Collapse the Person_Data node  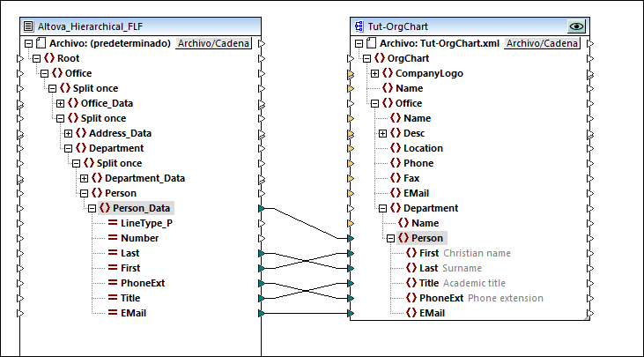(93, 208)
